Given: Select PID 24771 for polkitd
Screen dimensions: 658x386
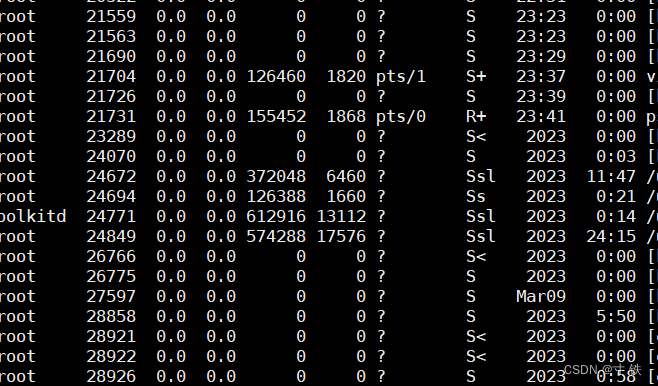Looking at the screenshot, I should pyautogui.click(x=111, y=216).
